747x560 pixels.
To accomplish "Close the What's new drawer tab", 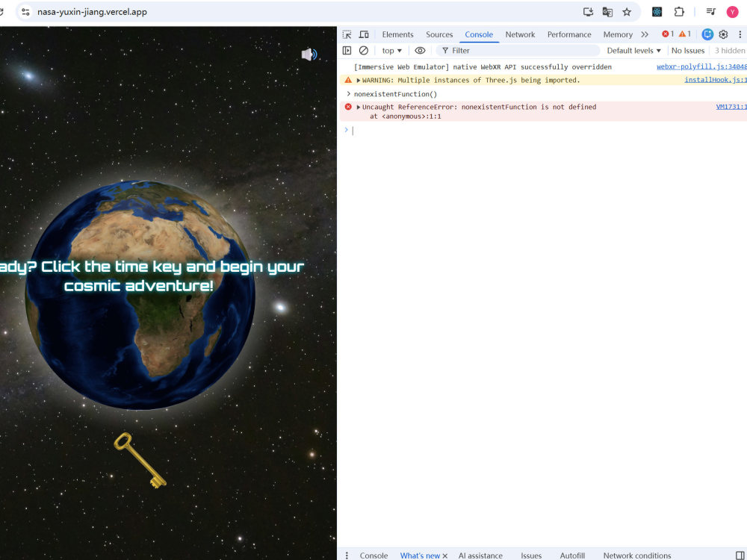I will click(445, 556).
